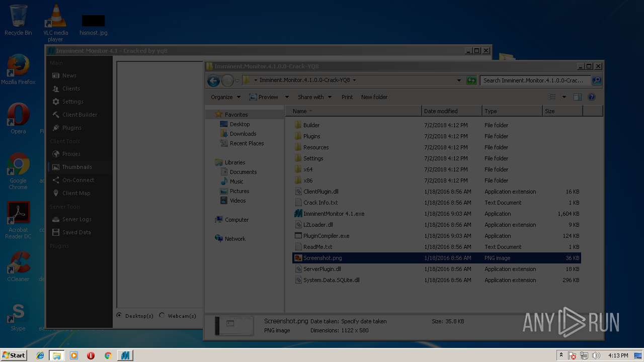Open Settings in Imminent Monitor sidebar
The width and height of the screenshot is (644, 362).
tap(72, 102)
